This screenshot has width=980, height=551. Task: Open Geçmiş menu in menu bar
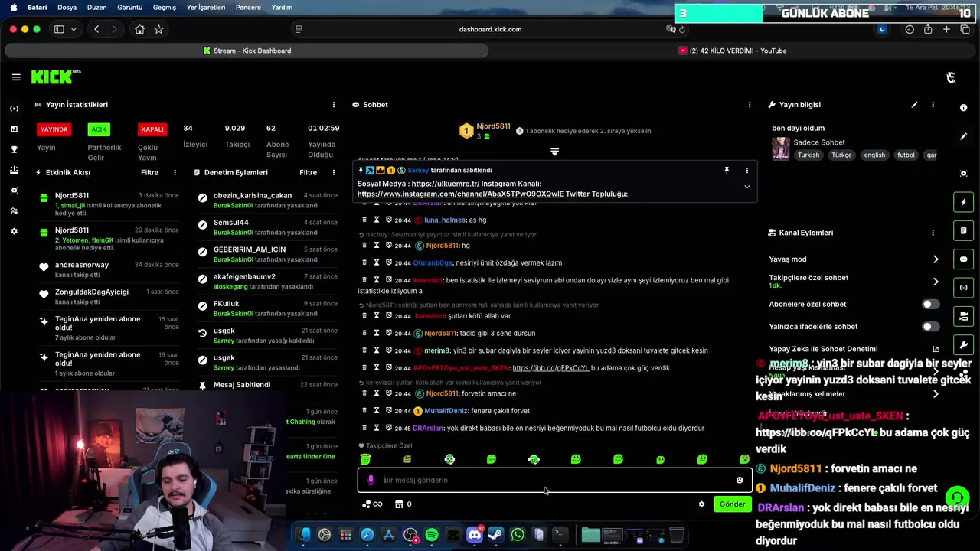165,7
